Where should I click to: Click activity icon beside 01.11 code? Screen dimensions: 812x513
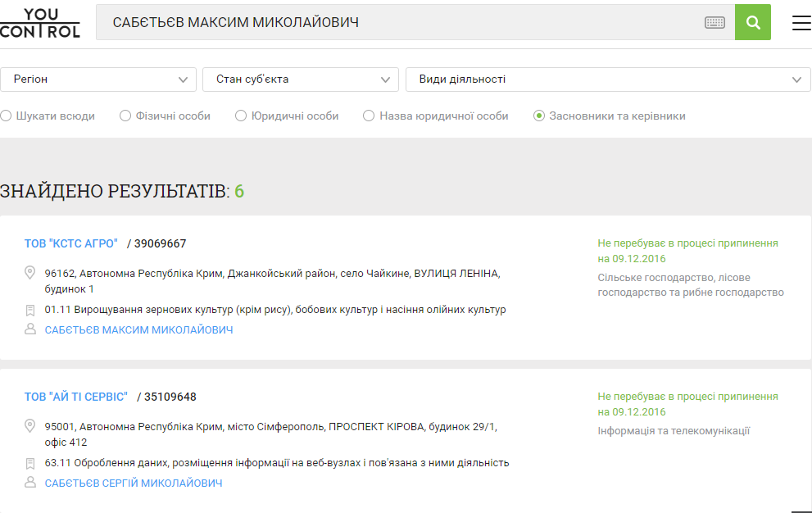pyautogui.click(x=30, y=311)
